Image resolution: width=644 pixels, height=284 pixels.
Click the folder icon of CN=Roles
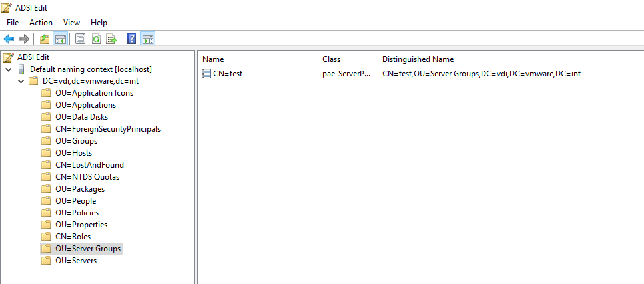[x=46, y=237]
